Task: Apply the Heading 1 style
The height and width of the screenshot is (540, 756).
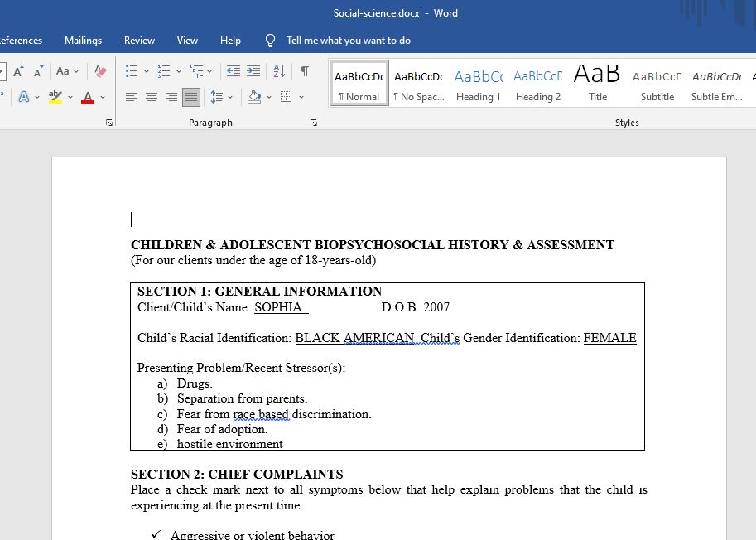Action: [479, 83]
